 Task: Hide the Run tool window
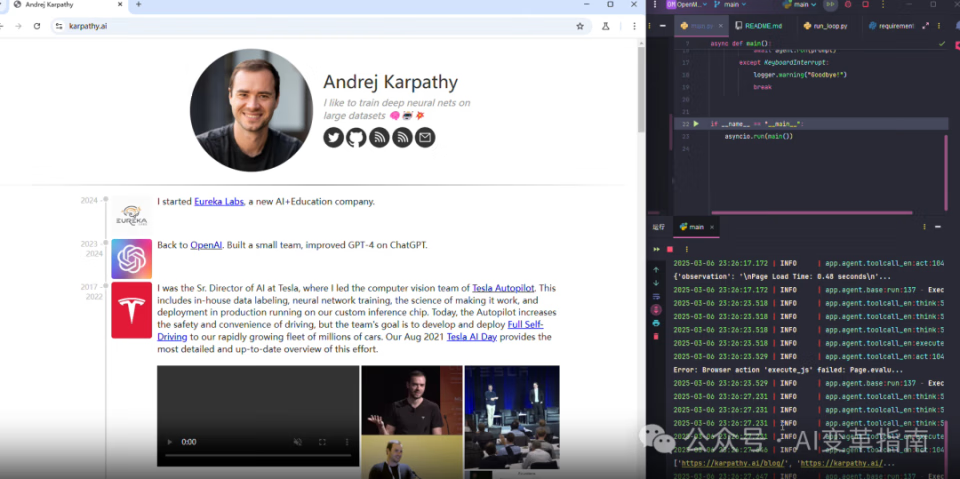click(x=938, y=227)
